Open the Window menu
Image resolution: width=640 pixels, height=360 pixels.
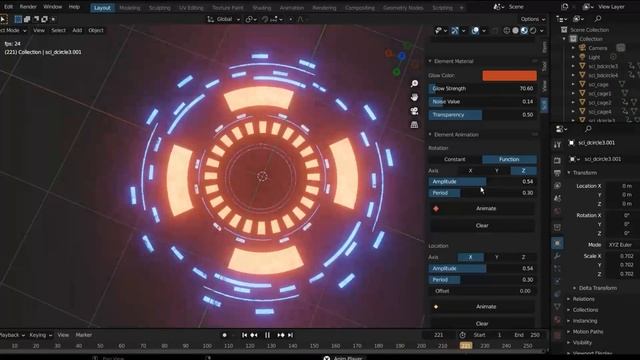(x=53, y=7)
